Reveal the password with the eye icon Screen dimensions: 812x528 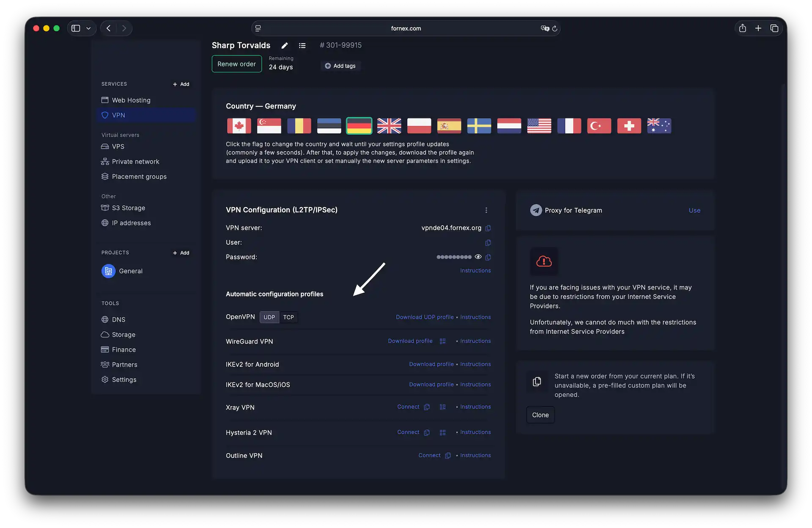point(478,257)
